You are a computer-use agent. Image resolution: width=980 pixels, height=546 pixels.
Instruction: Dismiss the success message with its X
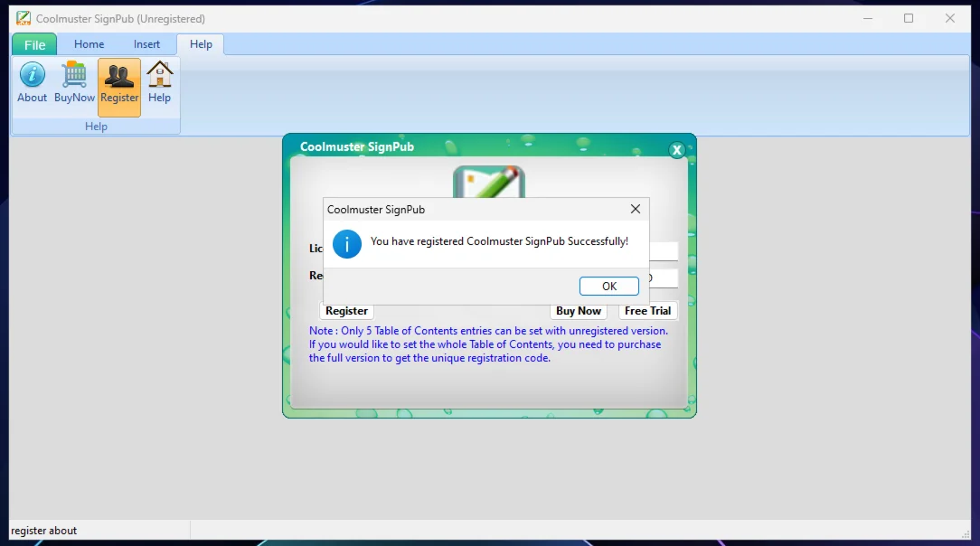coord(635,210)
